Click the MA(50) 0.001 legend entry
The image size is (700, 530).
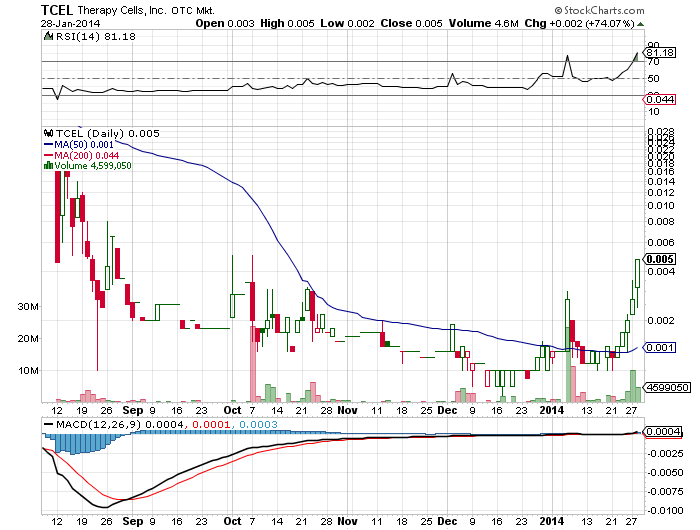tap(79, 145)
